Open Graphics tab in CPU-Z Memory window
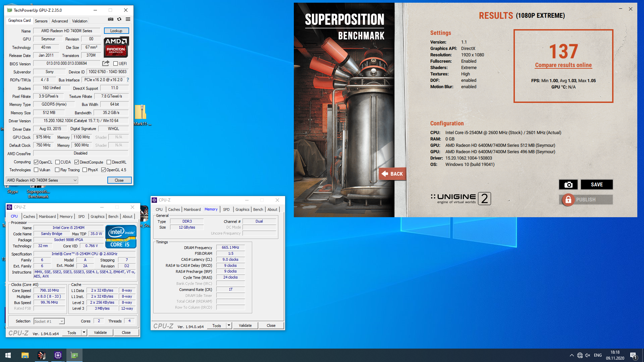 (242, 209)
